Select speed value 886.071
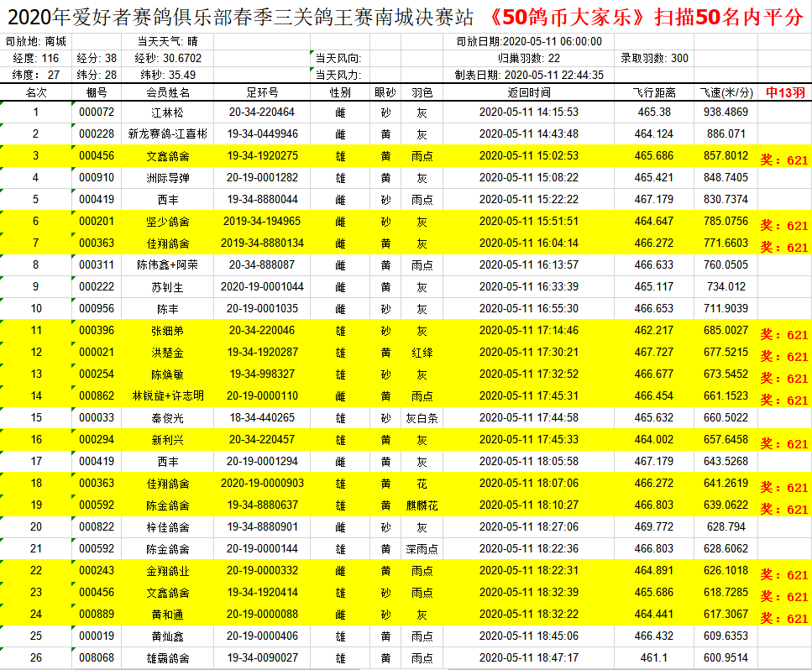The height and width of the screenshot is (670, 812). tap(726, 134)
